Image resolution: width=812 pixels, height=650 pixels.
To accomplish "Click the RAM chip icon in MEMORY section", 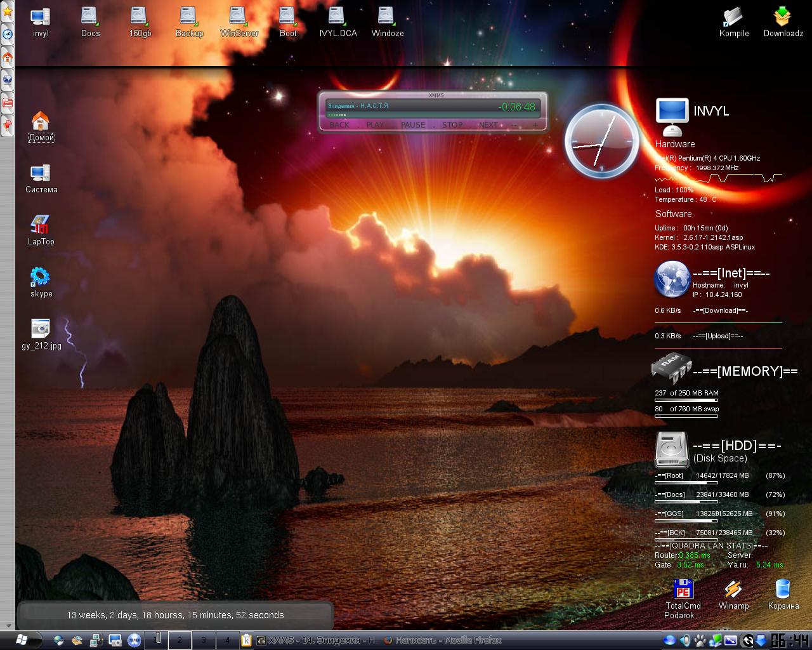I will click(671, 367).
